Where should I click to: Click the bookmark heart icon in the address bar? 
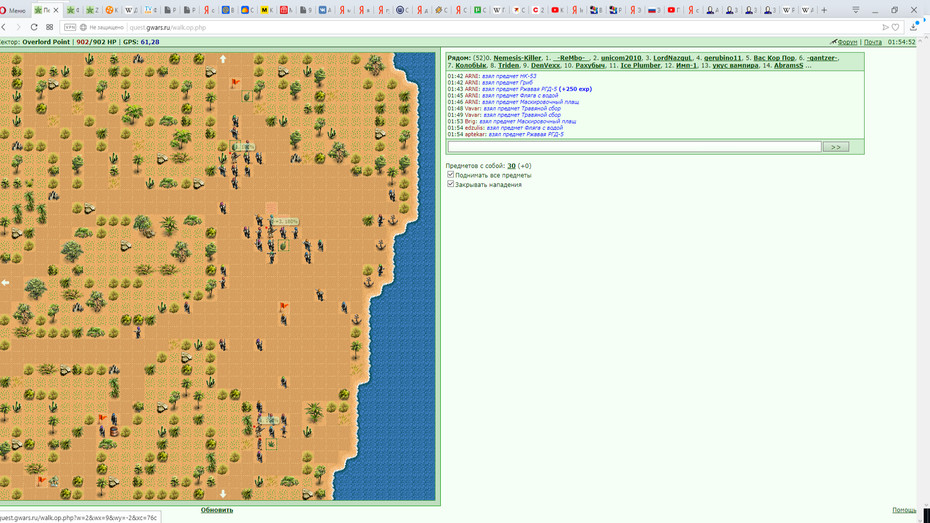(x=896, y=27)
